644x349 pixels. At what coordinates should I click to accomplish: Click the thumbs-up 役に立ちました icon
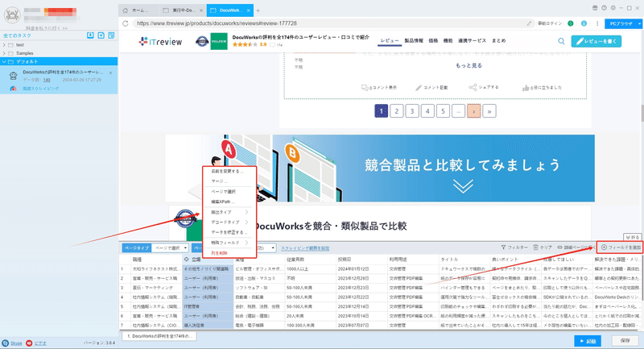pos(526,88)
